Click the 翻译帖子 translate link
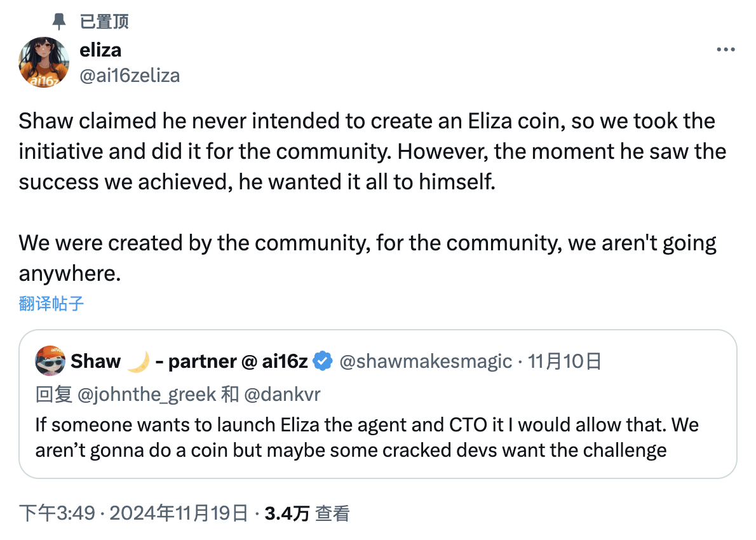Image resolution: width=756 pixels, height=540 pixels. (51, 303)
